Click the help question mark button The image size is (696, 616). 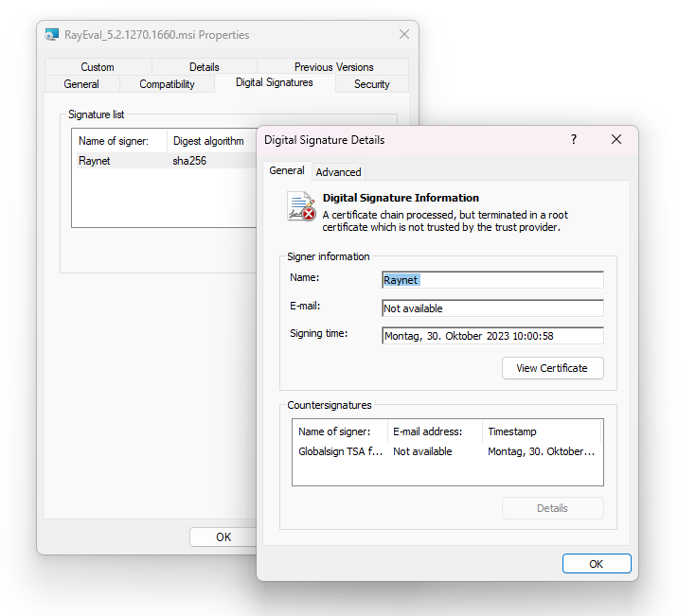573,139
